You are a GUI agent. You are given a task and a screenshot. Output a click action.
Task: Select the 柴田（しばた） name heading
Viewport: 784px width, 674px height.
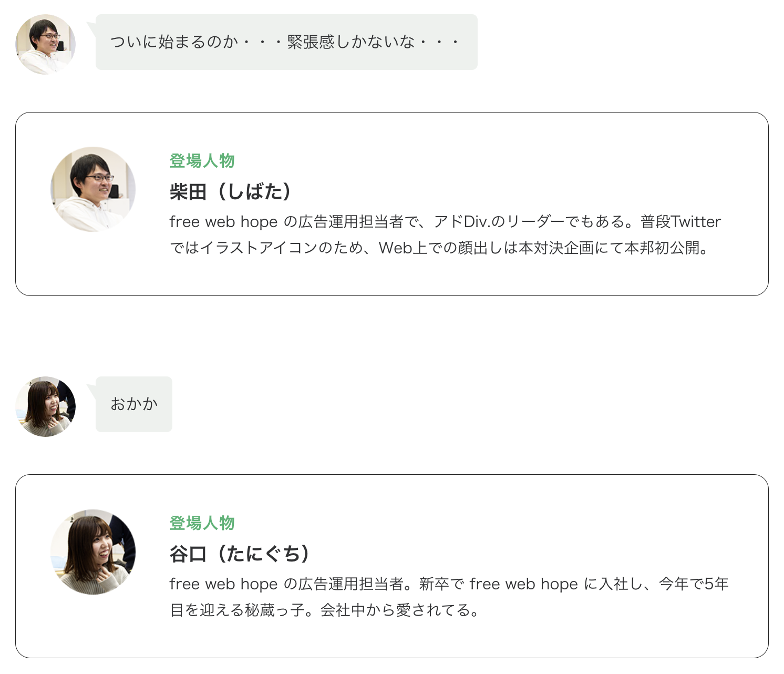click(x=231, y=192)
